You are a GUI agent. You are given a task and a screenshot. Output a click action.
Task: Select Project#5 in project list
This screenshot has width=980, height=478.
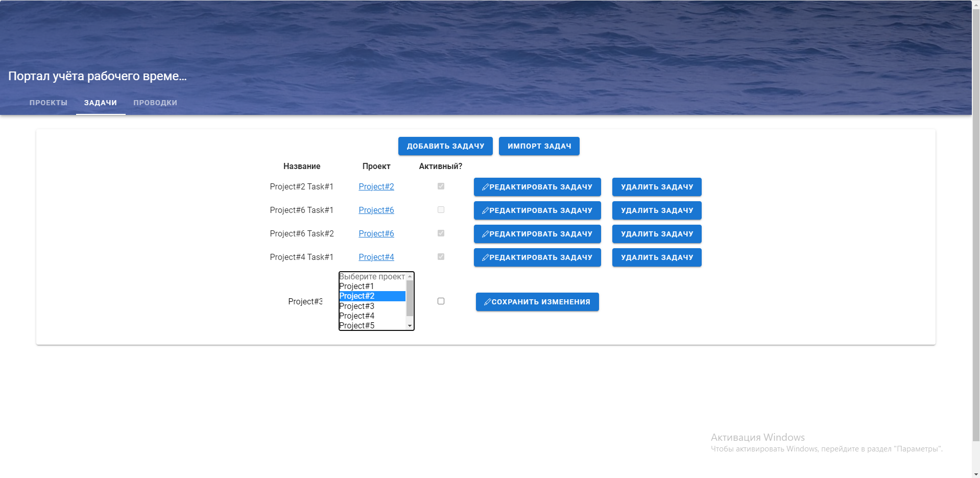pos(372,326)
